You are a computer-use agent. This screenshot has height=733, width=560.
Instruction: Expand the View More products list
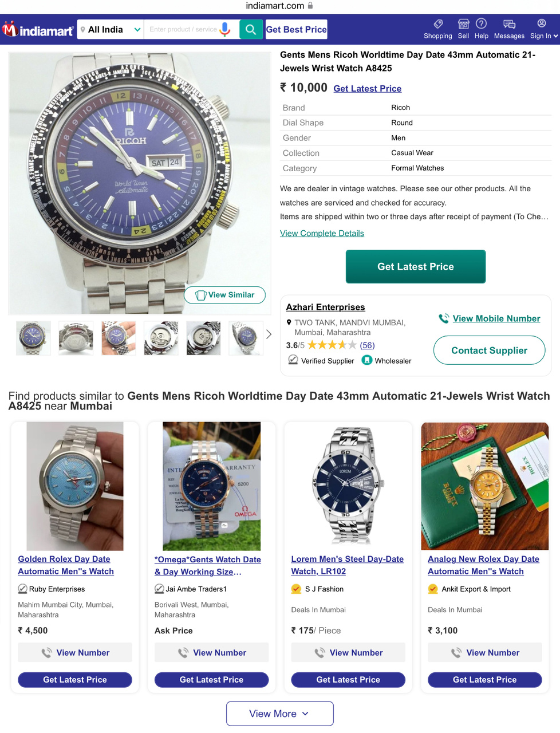click(280, 714)
